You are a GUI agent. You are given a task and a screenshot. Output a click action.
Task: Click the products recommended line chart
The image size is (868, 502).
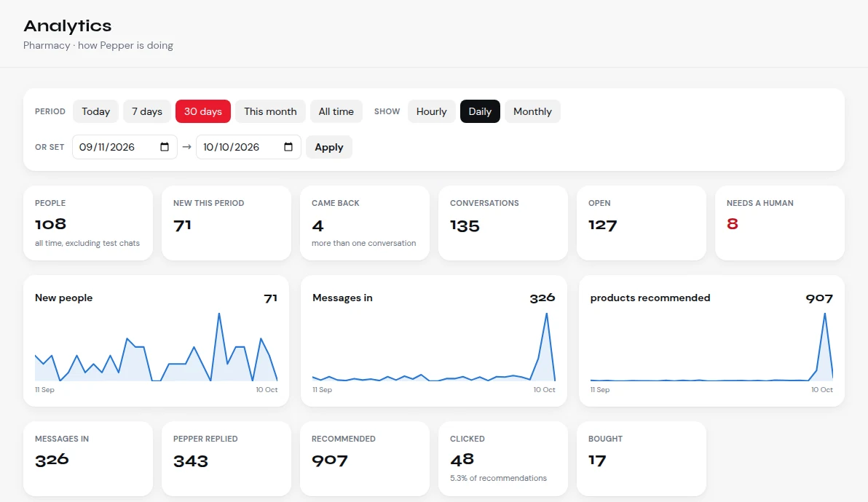click(x=711, y=347)
